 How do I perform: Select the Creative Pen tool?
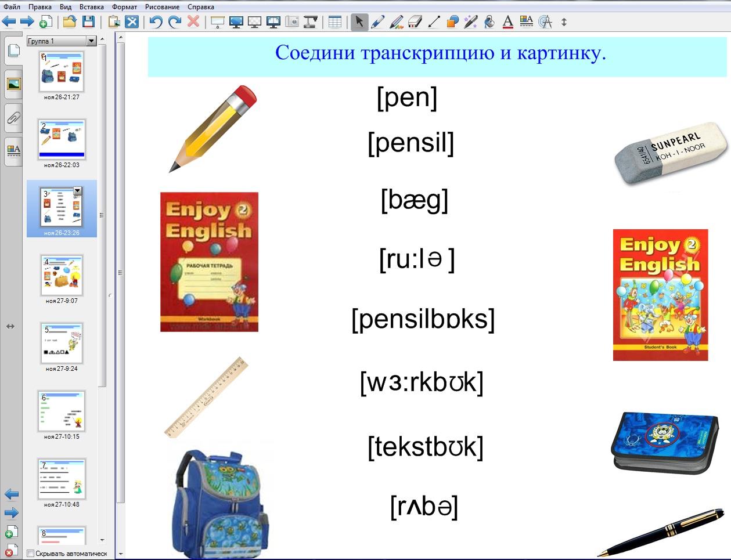pos(397,22)
